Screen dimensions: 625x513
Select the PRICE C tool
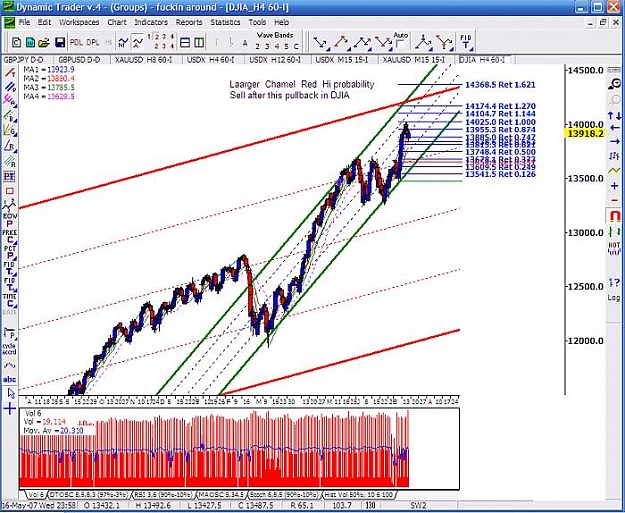pyautogui.click(x=10, y=237)
